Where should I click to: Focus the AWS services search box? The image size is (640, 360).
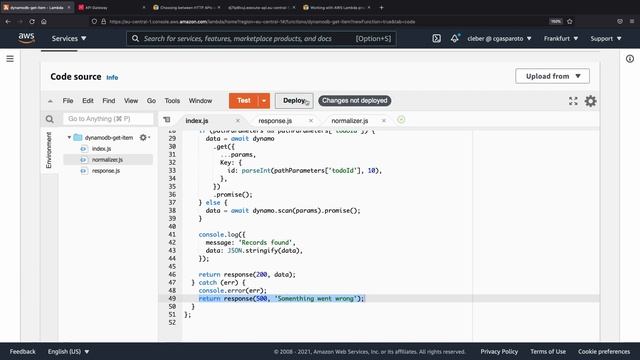point(261,39)
